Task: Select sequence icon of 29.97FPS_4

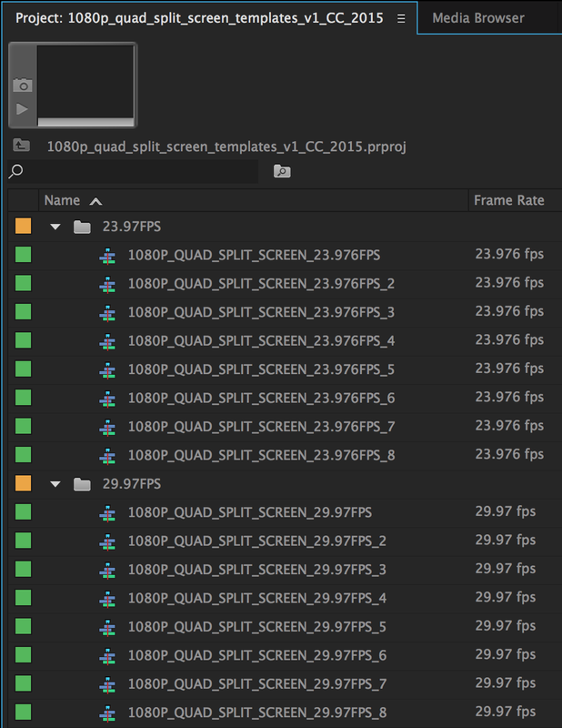Action: pos(107,600)
